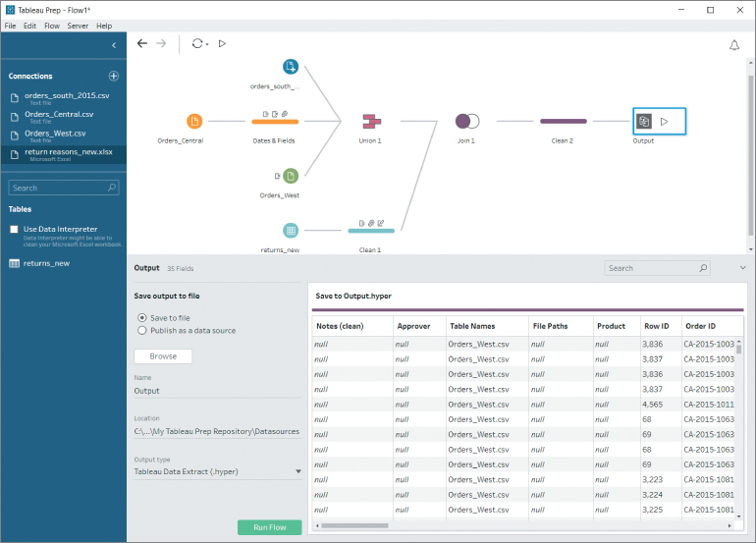Run the flow using the toolbar play icon
The width and height of the screenshot is (756, 543).
[x=222, y=43]
